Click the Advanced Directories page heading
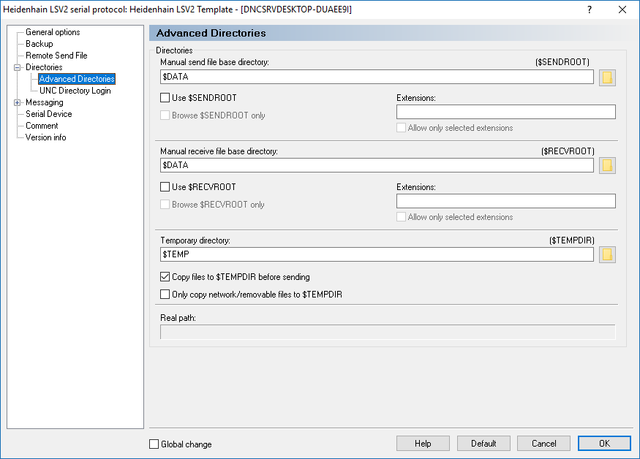640x459 pixels. tap(211, 33)
